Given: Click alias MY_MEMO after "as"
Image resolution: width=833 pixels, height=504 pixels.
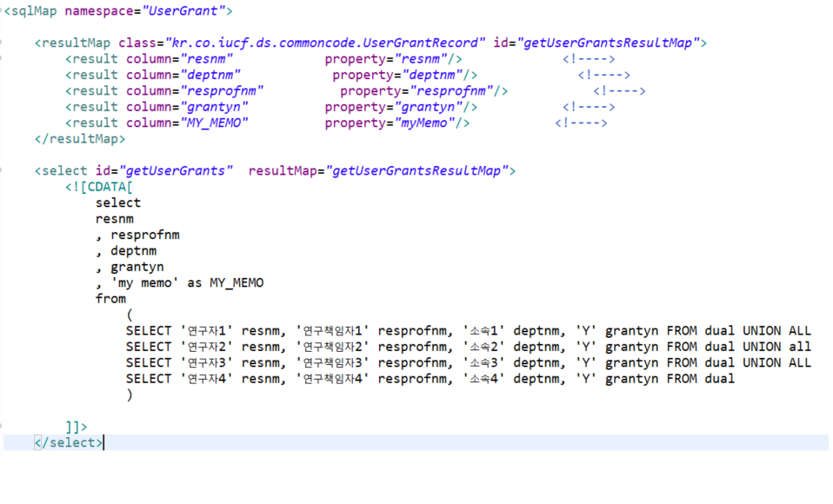Looking at the screenshot, I should pos(237,282).
